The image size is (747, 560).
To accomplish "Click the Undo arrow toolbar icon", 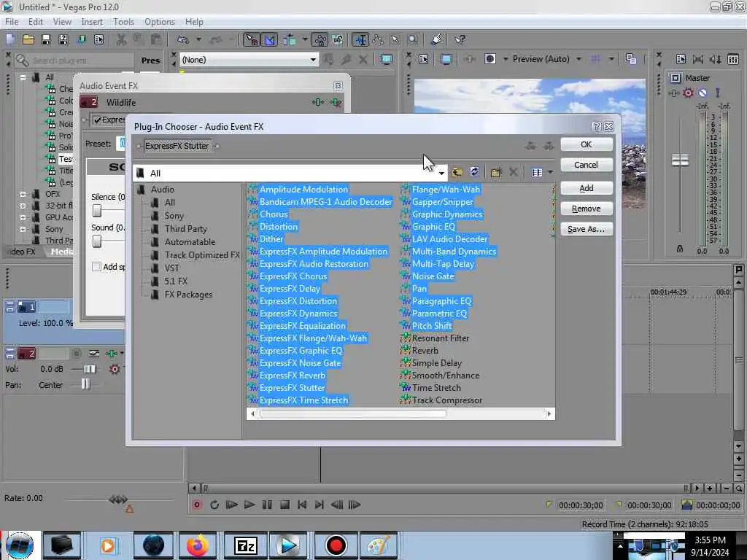I will pyautogui.click(x=183, y=39).
